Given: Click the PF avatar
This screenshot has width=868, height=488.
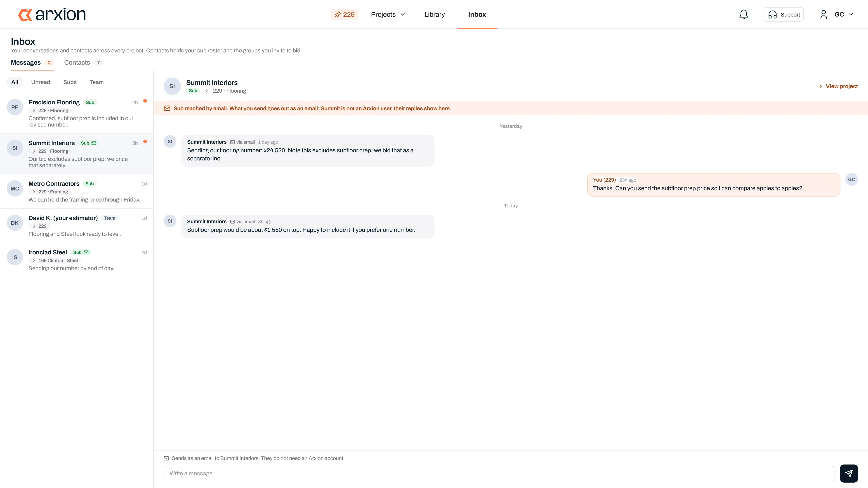Looking at the screenshot, I should pos(15,107).
